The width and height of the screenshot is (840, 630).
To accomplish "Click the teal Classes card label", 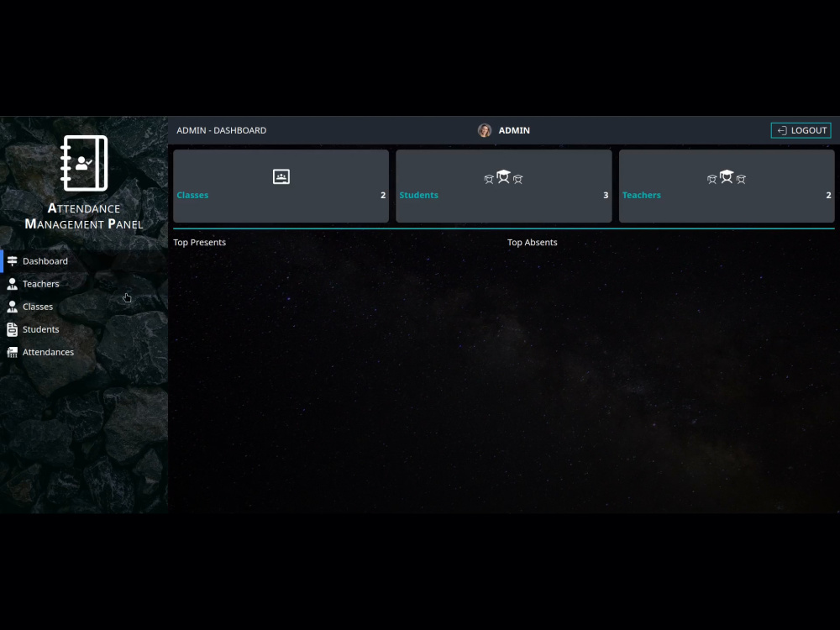I will coord(192,195).
